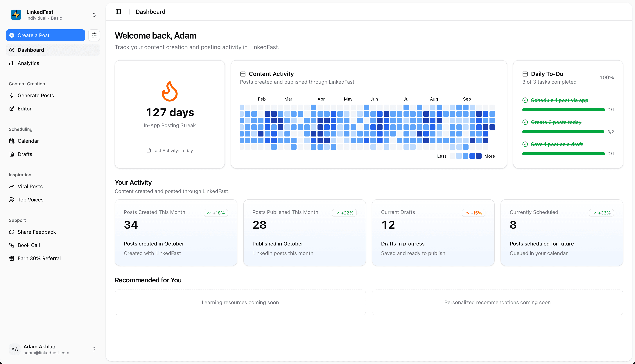This screenshot has height=364, width=635.
Task: Select the Generate Posts tool
Action: pos(36,95)
